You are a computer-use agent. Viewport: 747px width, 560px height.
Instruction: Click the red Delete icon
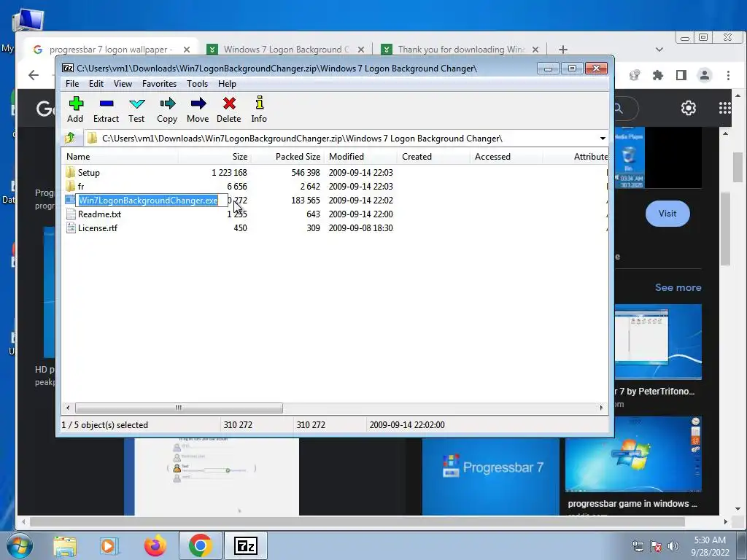tap(229, 104)
